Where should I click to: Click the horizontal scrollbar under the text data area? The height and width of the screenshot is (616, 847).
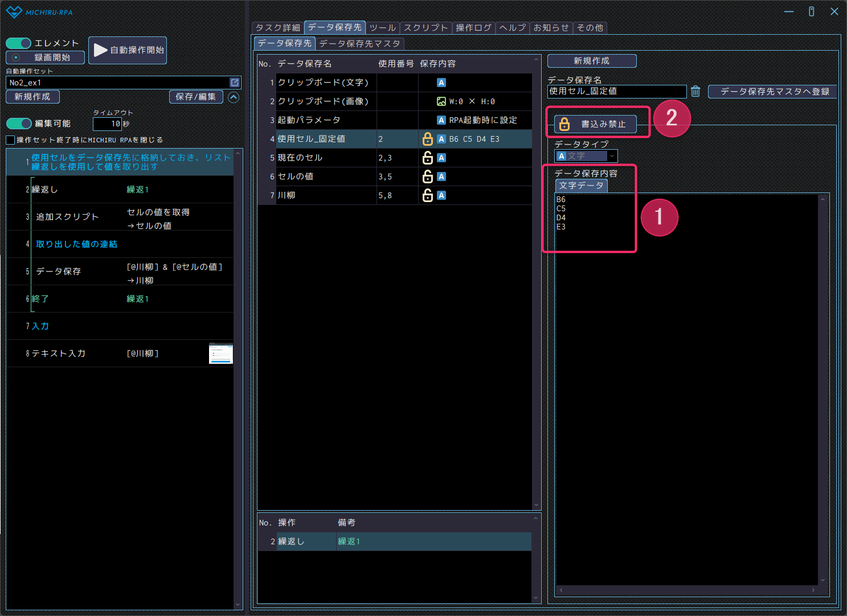pos(686,590)
